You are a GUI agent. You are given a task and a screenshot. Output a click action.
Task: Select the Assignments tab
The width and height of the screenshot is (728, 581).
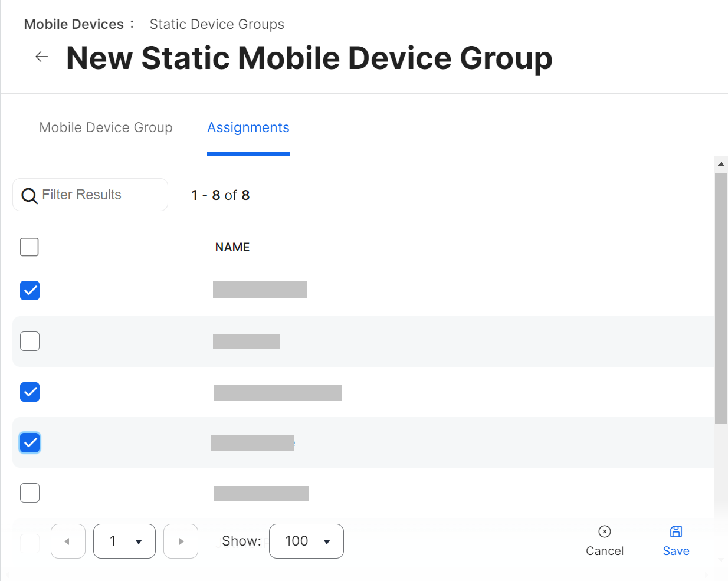[x=248, y=128]
